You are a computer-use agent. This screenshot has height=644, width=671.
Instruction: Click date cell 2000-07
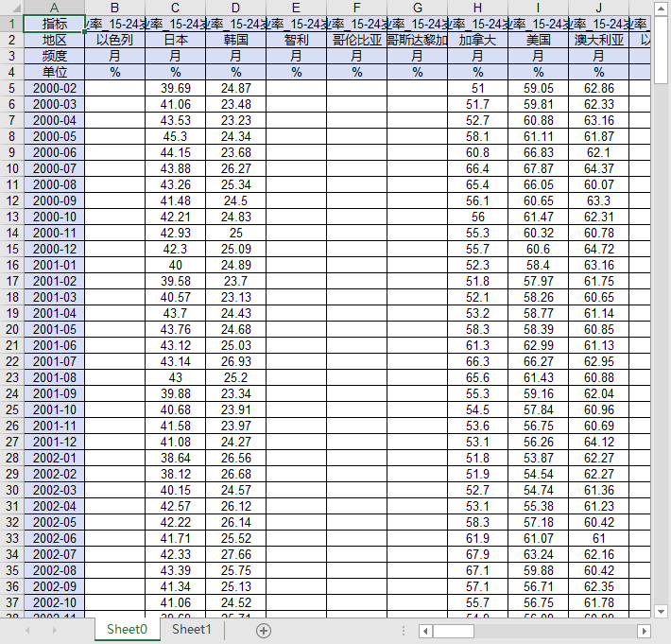55,168
